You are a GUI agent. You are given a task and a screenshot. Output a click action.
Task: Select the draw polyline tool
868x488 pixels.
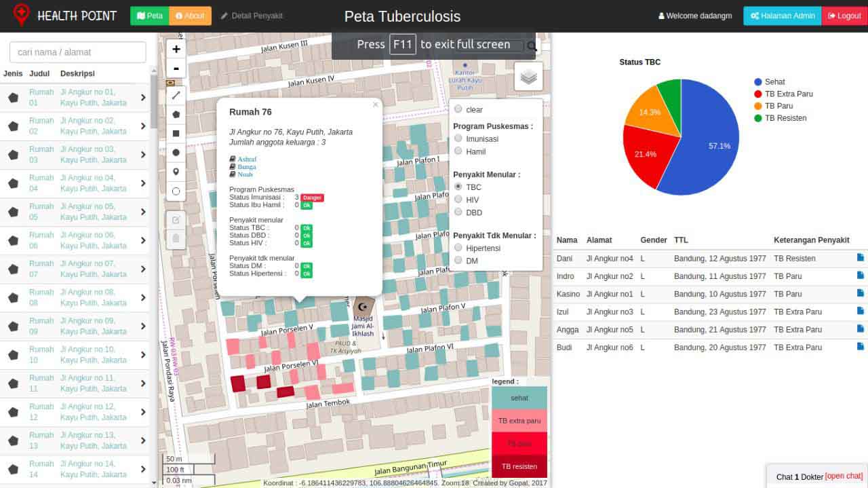click(x=176, y=96)
